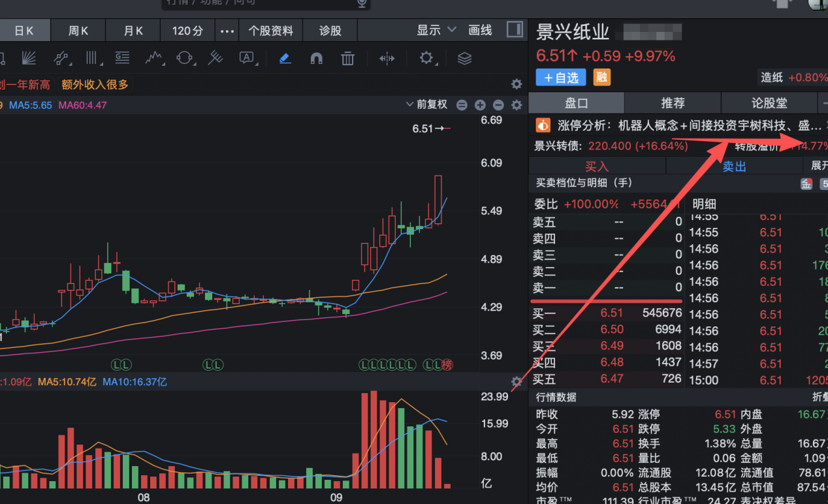The image size is (828, 504).
Task: Click the 卖五 order row
Action: click(x=607, y=222)
